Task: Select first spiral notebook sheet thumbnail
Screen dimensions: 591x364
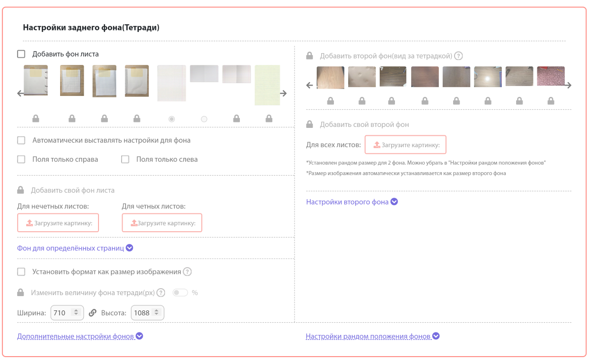Action: 35,81
